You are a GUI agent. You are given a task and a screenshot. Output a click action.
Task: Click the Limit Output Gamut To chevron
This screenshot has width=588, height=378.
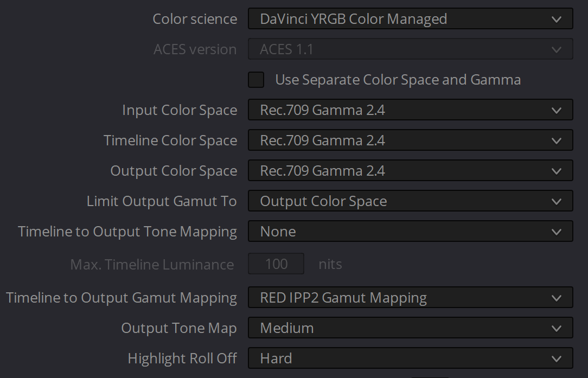click(556, 201)
